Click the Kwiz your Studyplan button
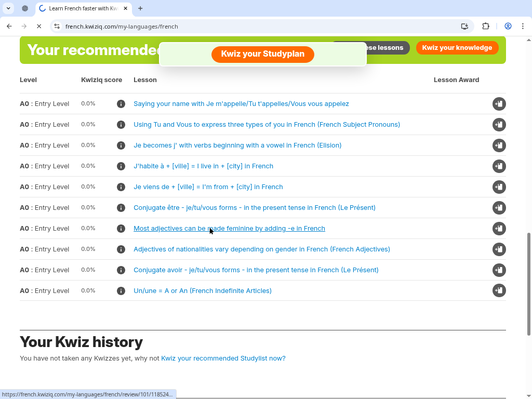The width and height of the screenshot is (532, 399). (262, 54)
